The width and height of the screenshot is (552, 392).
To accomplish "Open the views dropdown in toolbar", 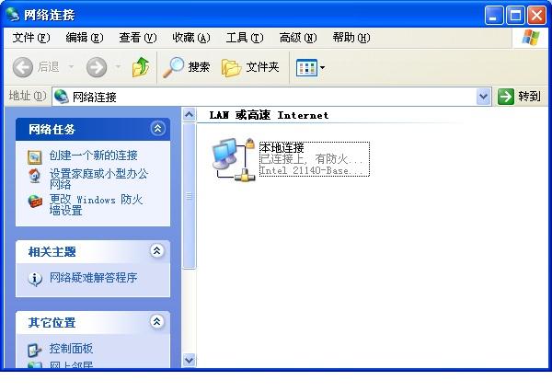I will coord(311,67).
